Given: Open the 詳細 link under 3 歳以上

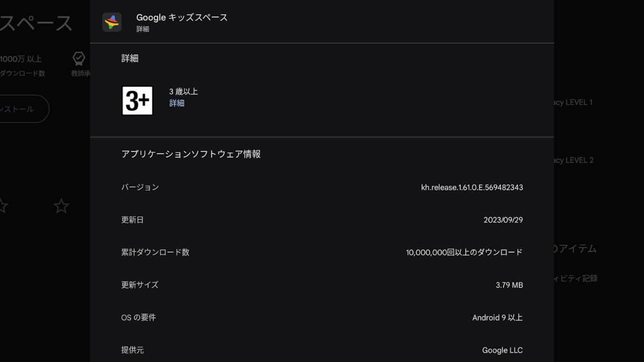Looking at the screenshot, I should pos(177,103).
